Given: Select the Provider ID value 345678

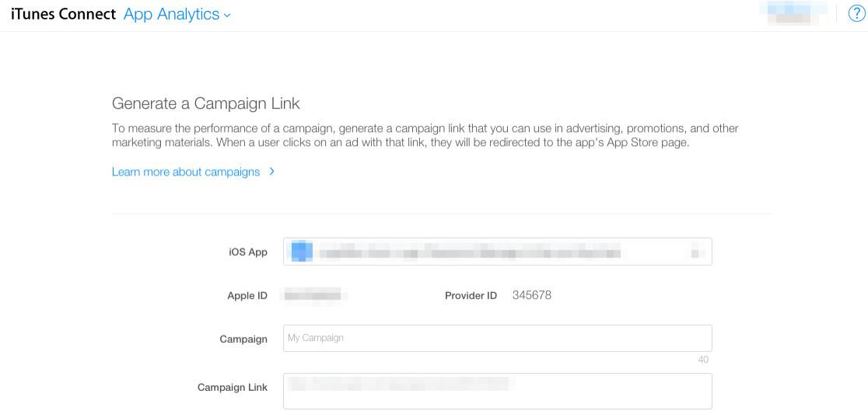Looking at the screenshot, I should pyautogui.click(x=531, y=295).
